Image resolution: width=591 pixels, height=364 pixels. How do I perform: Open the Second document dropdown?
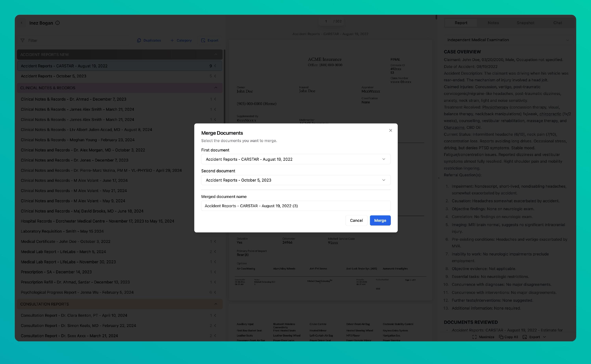296,180
